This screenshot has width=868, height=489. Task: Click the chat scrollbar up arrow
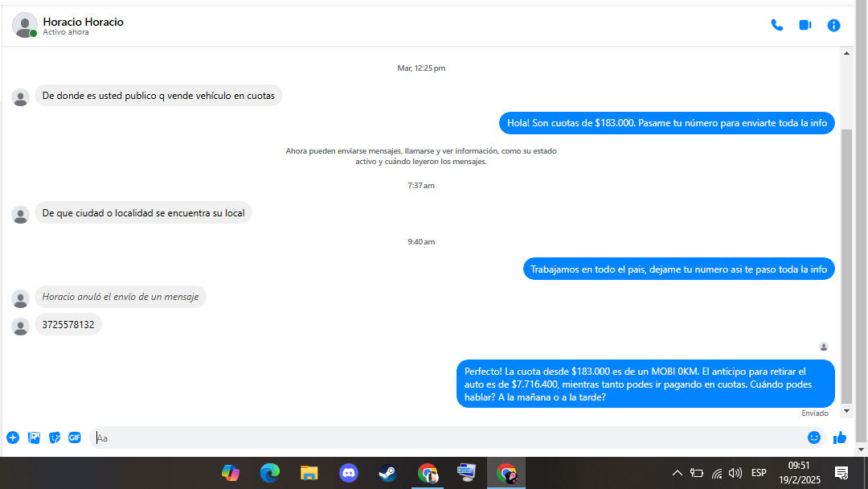(x=846, y=53)
